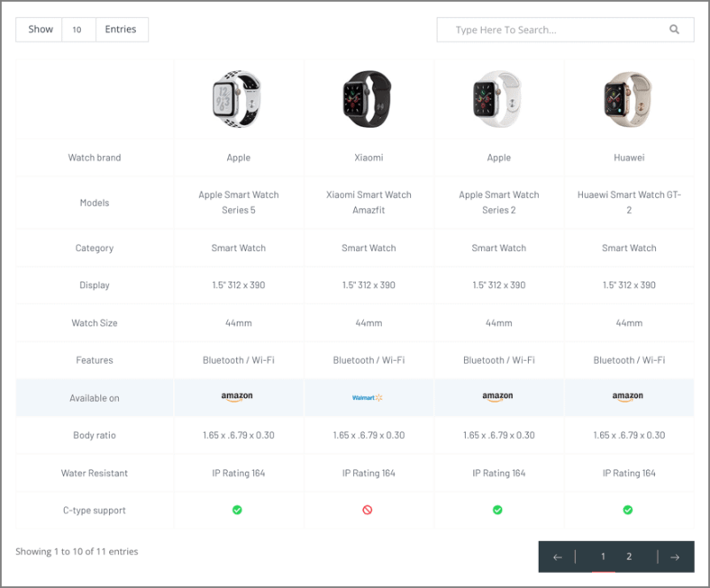Click the right pagination arrow
Screen dimensions: 710x588
pyautogui.click(x=673, y=556)
